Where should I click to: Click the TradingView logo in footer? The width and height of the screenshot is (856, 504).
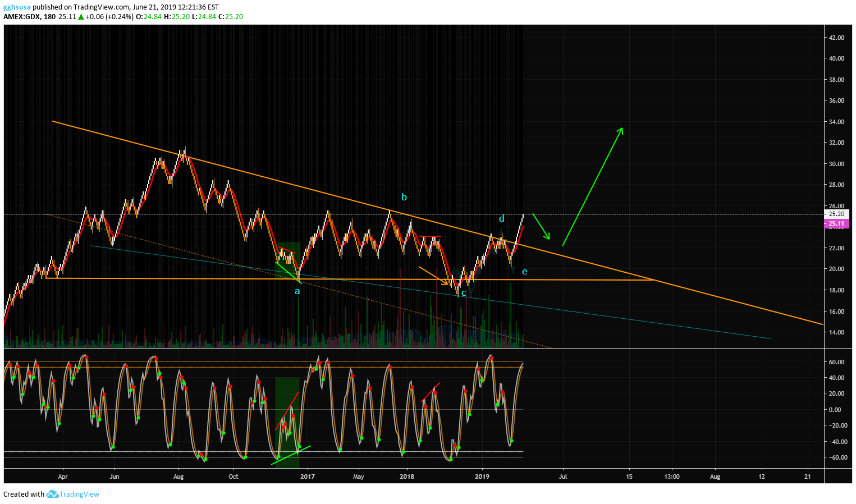coord(52,494)
